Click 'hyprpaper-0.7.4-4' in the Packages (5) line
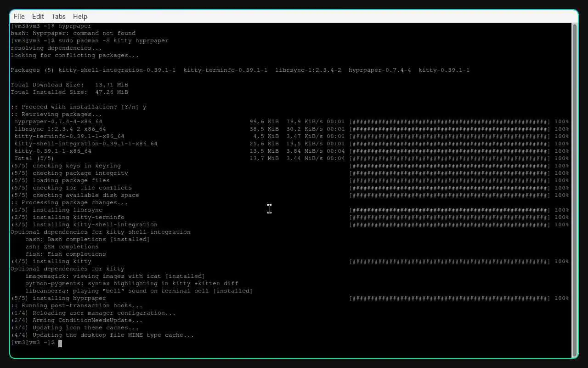This screenshot has width=588, height=368. (380, 70)
